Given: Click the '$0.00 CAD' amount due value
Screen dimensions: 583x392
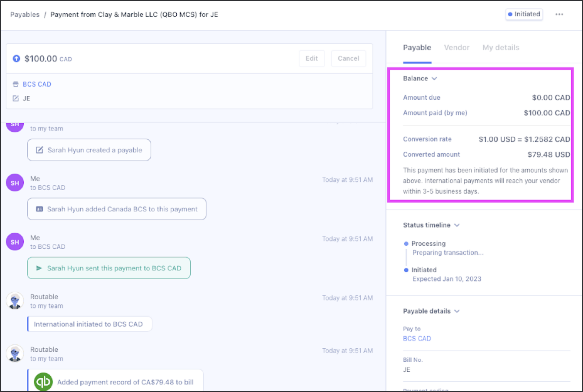Looking at the screenshot, I should pyautogui.click(x=551, y=98).
